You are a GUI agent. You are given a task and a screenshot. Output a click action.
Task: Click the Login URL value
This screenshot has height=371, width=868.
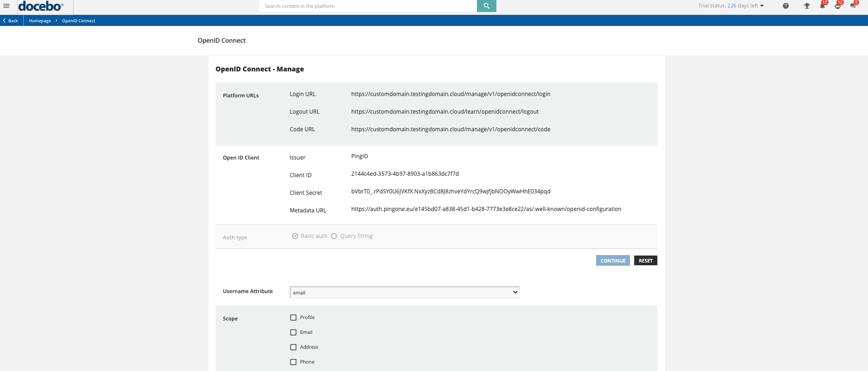450,94
